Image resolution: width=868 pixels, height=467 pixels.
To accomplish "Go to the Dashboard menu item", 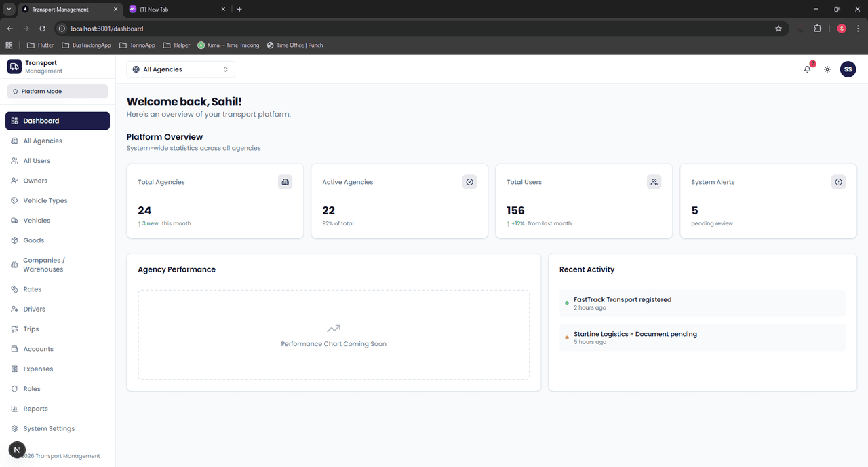I will [x=58, y=121].
